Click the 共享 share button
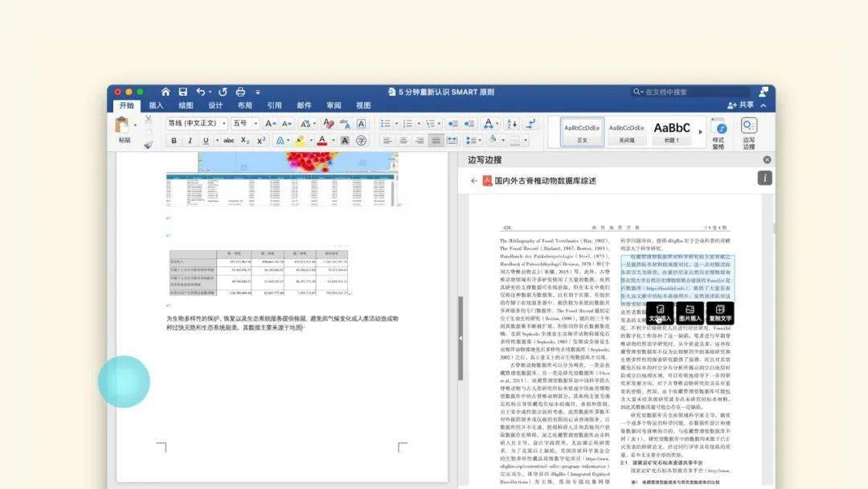The height and width of the screenshot is (489, 868). [741, 105]
